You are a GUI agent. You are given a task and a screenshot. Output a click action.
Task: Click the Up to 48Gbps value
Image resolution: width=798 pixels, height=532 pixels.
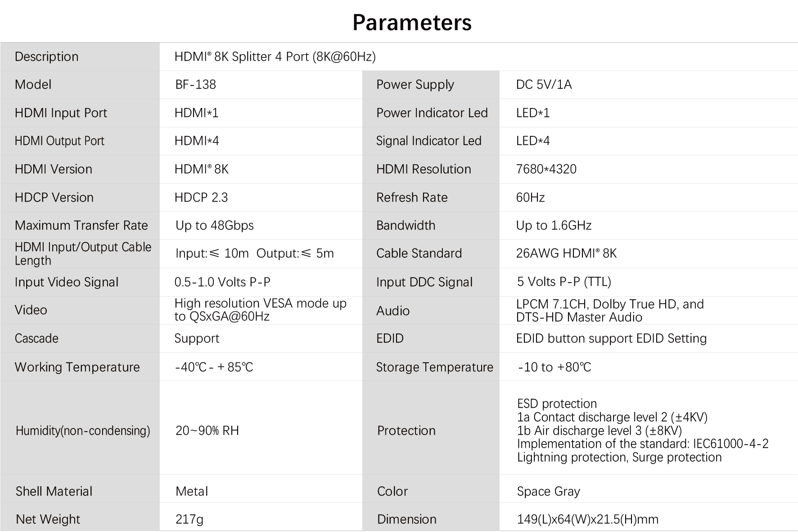(215, 225)
